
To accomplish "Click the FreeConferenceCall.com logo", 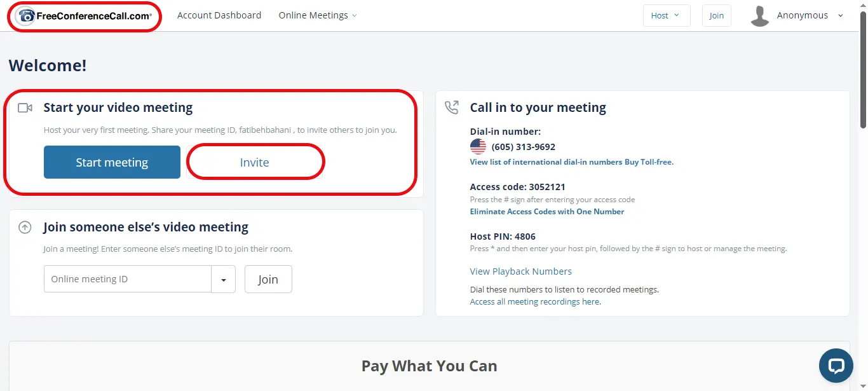I will 85,16.
